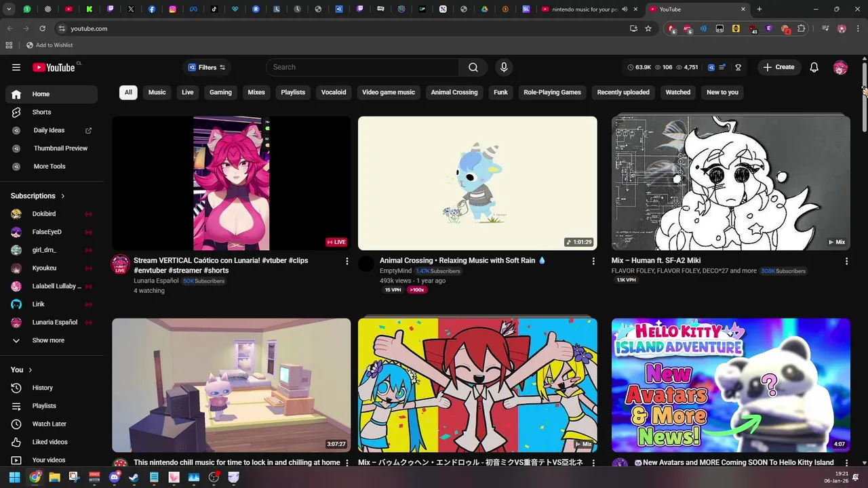The width and height of the screenshot is (868, 488).
Task: Open File Explorer from the taskbar
Action: [54, 477]
